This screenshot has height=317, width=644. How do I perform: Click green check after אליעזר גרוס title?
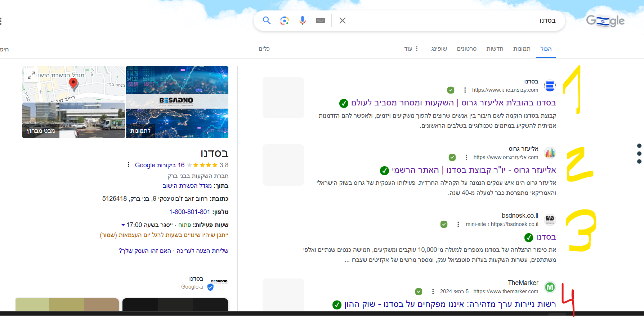(x=384, y=171)
